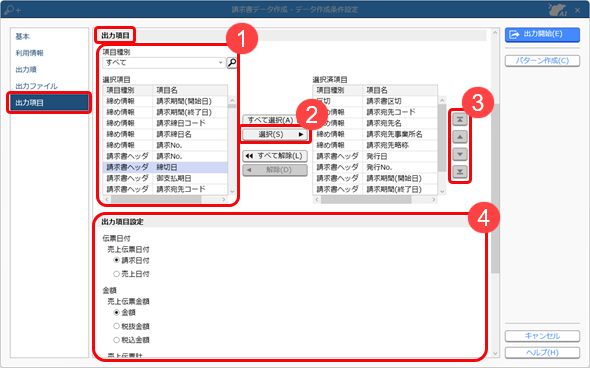Screen dimensions: 590x368
Task: Select 請求日付 radio button
Action: pyautogui.click(x=116, y=260)
